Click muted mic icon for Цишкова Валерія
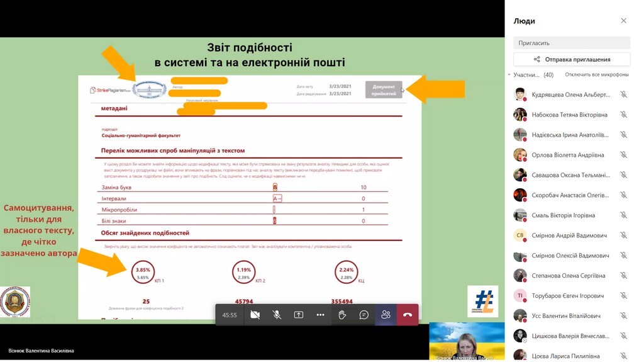644x362 pixels. click(623, 336)
